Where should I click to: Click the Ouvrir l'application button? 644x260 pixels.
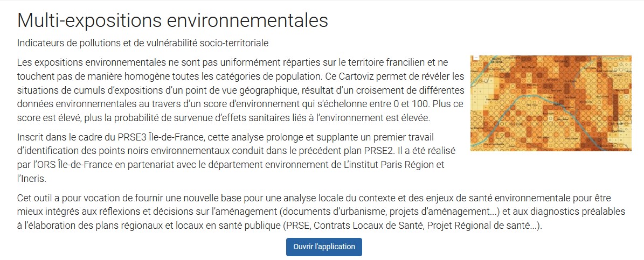coord(324,247)
